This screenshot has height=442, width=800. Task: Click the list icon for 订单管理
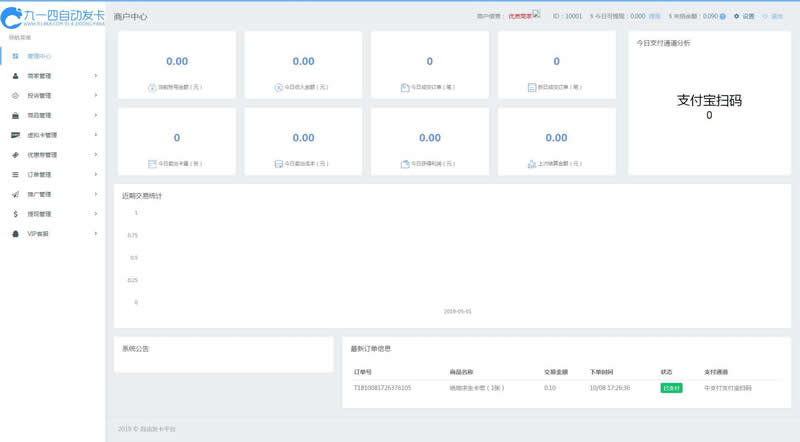[15, 175]
